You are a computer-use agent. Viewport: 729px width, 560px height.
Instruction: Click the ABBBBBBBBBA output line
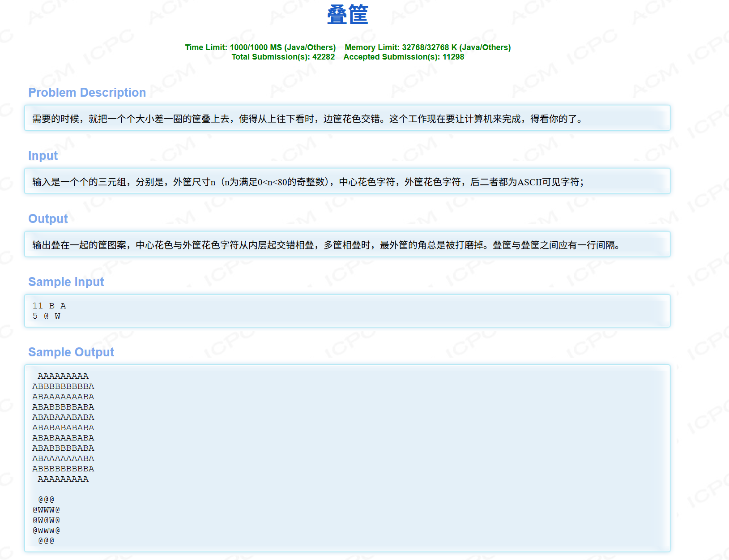click(x=63, y=386)
